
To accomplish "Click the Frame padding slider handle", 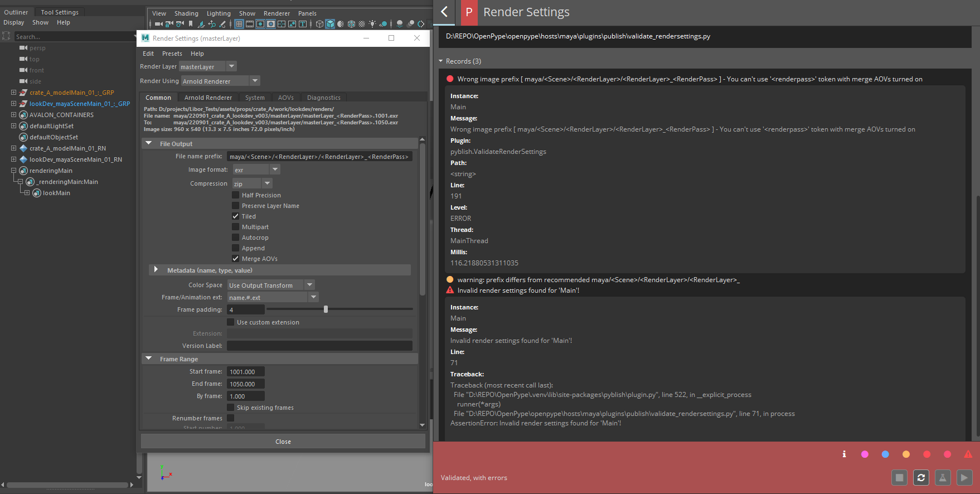I will tap(326, 309).
